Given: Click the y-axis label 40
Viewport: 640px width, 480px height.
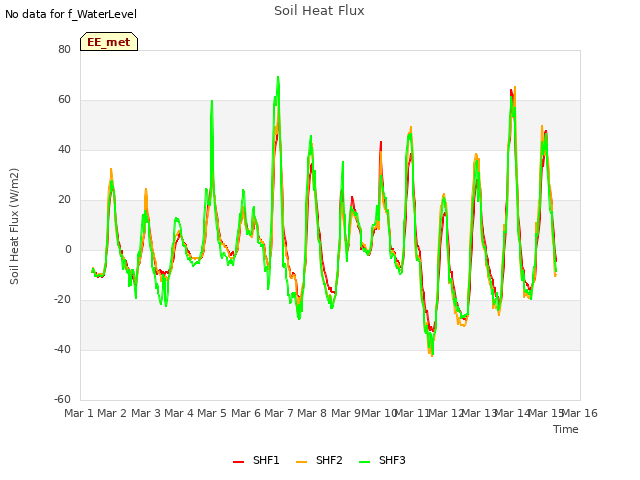Looking at the screenshot, I should [x=64, y=149].
